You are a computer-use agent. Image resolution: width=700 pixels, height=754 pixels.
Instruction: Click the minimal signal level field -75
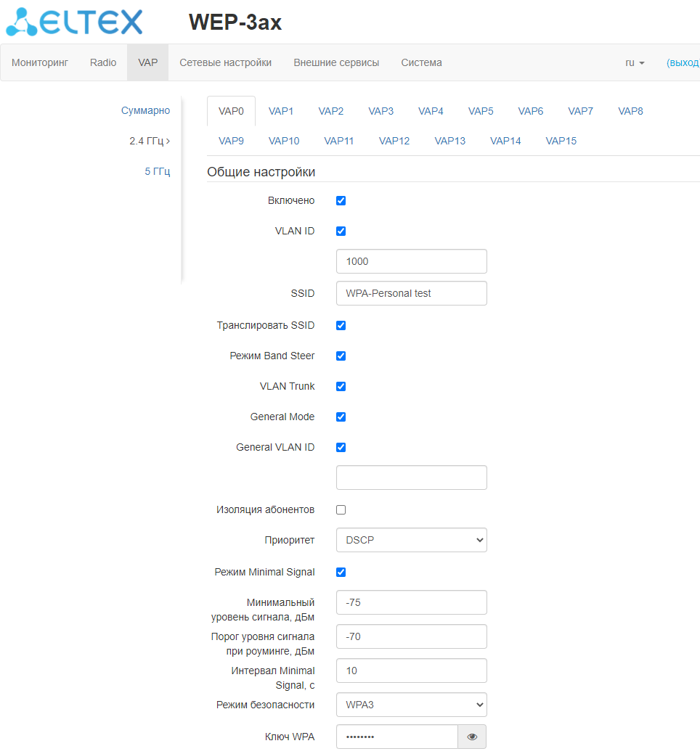[411, 602]
